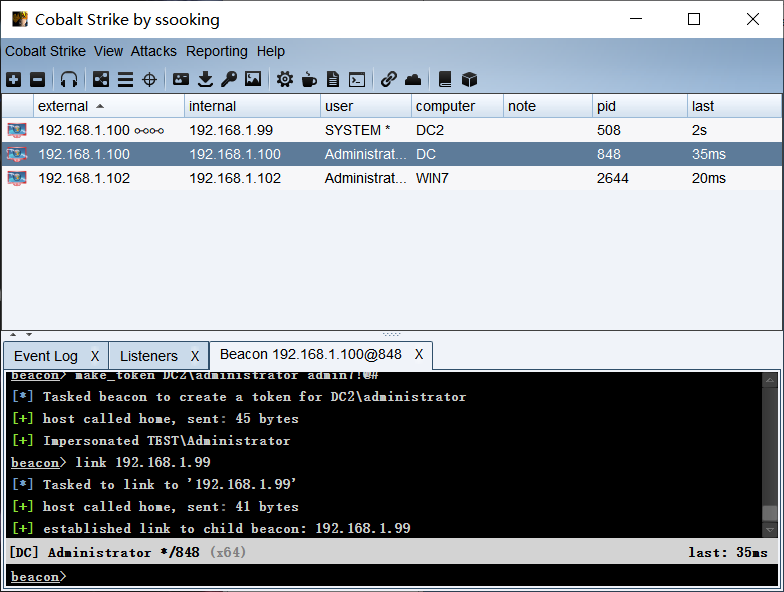Click the 'Impersonated TEST\Administrator' console line
Viewport: 784px width, 592px height.
click(x=151, y=440)
